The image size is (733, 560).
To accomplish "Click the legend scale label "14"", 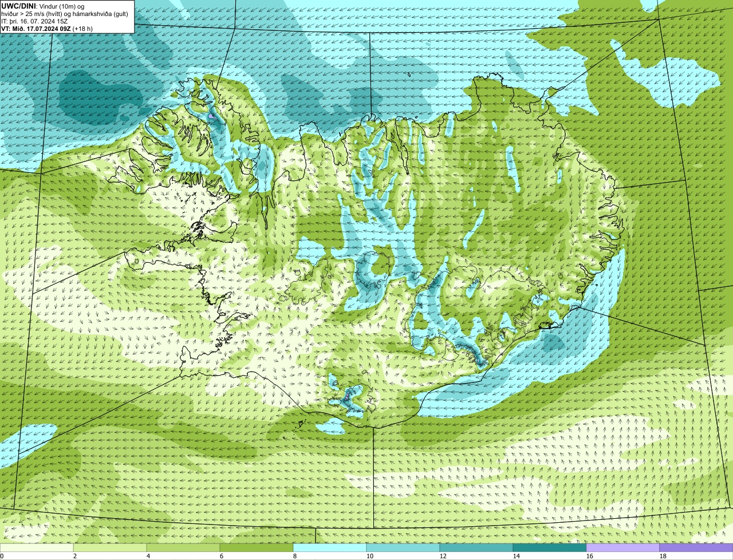I will tap(517, 556).
